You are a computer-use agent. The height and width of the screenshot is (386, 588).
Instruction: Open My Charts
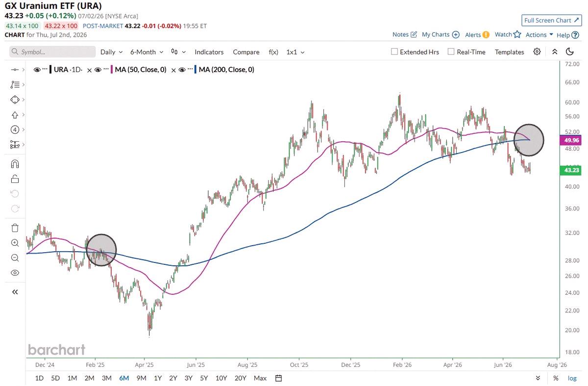tap(441, 34)
